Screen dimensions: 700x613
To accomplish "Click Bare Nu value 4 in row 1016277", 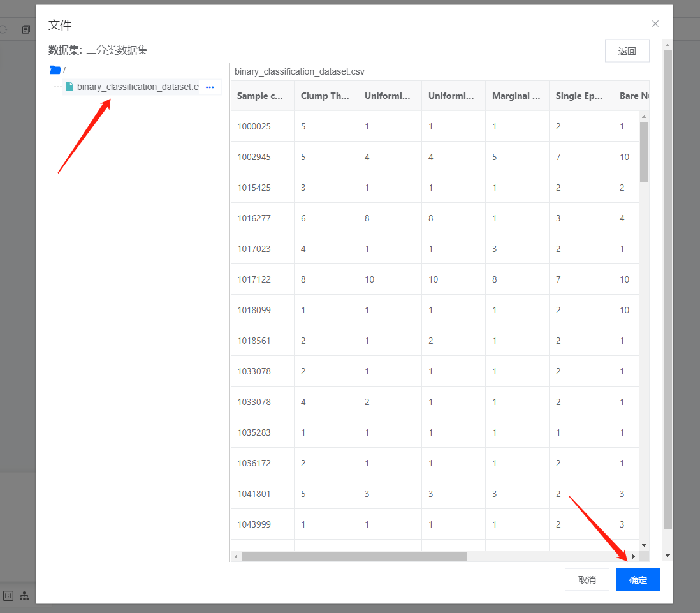I will [626, 218].
